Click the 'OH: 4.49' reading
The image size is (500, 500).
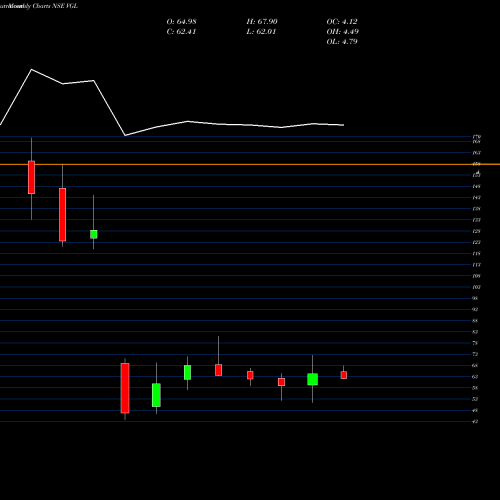343,32
